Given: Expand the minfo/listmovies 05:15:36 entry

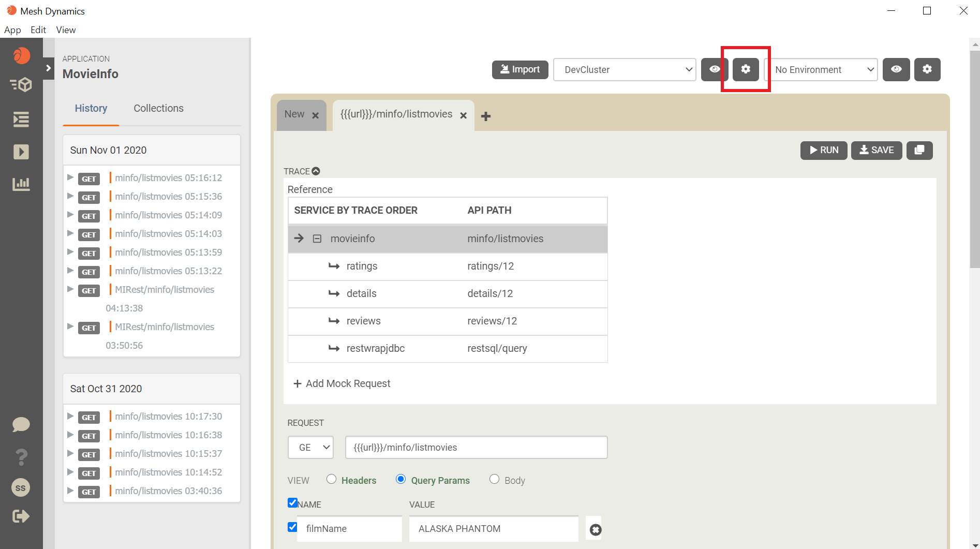Looking at the screenshot, I should tap(70, 196).
